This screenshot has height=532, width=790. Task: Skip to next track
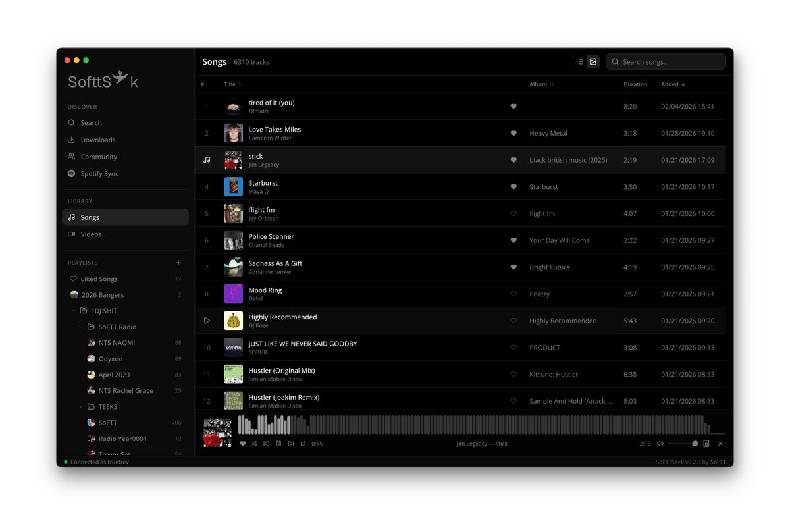[x=291, y=444]
